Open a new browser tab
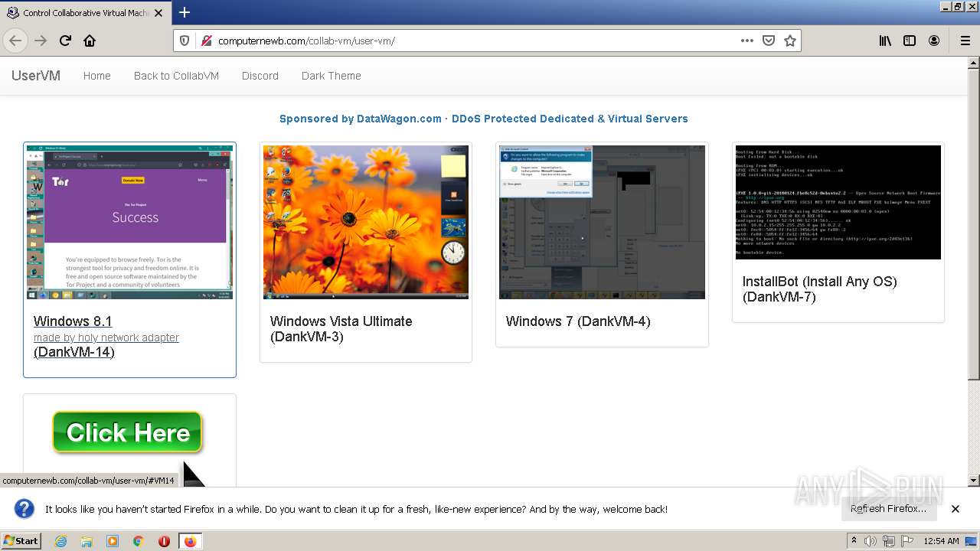Viewport: 980px width, 551px height. point(185,12)
